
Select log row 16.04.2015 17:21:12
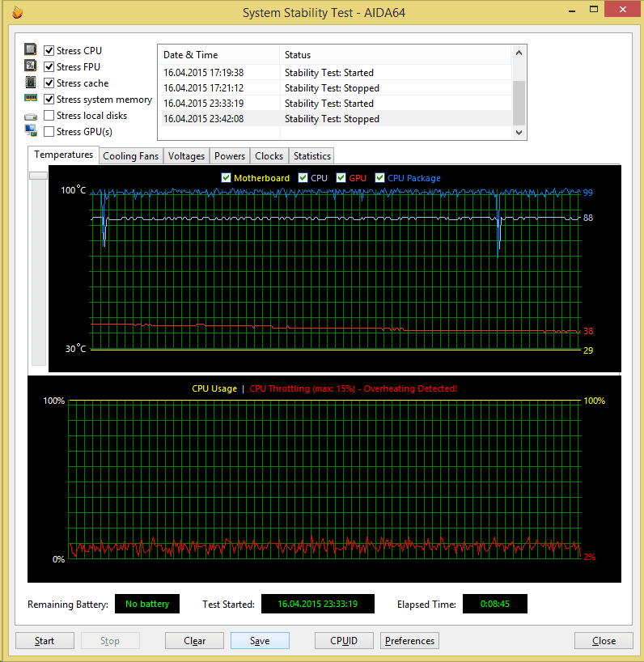click(335, 88)
